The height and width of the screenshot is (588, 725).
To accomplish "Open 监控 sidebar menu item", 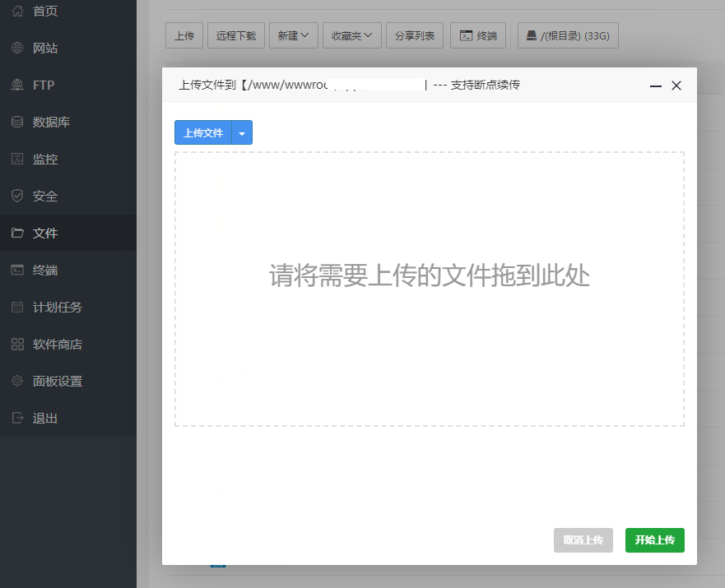I will point(45,159).
